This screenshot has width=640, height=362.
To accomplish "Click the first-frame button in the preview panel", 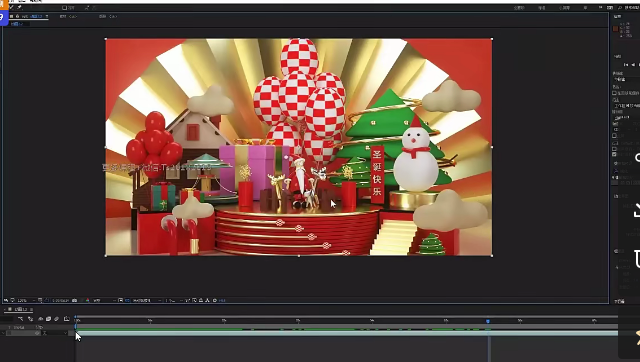I will coord(626,64).
